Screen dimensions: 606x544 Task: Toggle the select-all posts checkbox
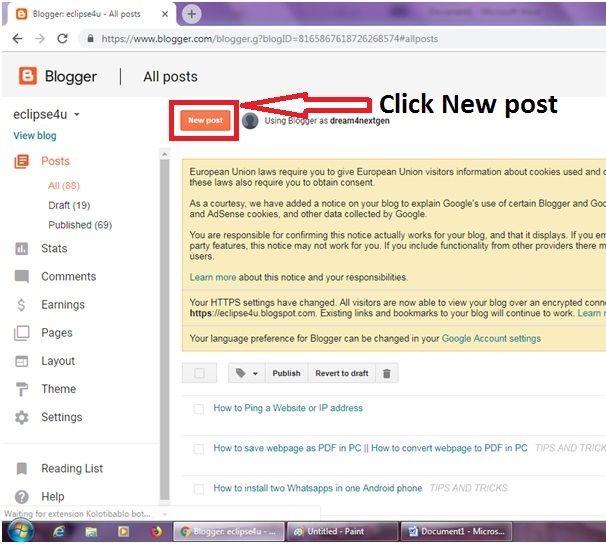(x=199, y=373)
